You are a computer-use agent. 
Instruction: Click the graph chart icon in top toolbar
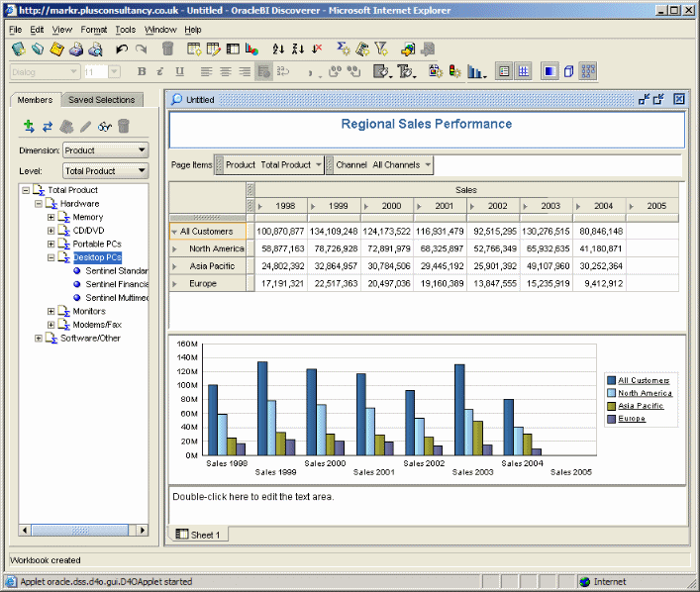(252, 49)
